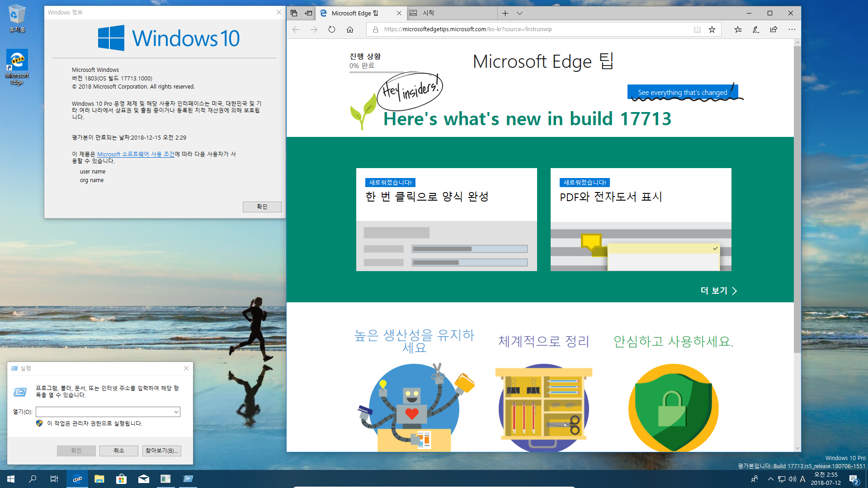Open 안심하고 사용하세요 heading
Screen dimensions: 868x488
(x=673, y=341)
